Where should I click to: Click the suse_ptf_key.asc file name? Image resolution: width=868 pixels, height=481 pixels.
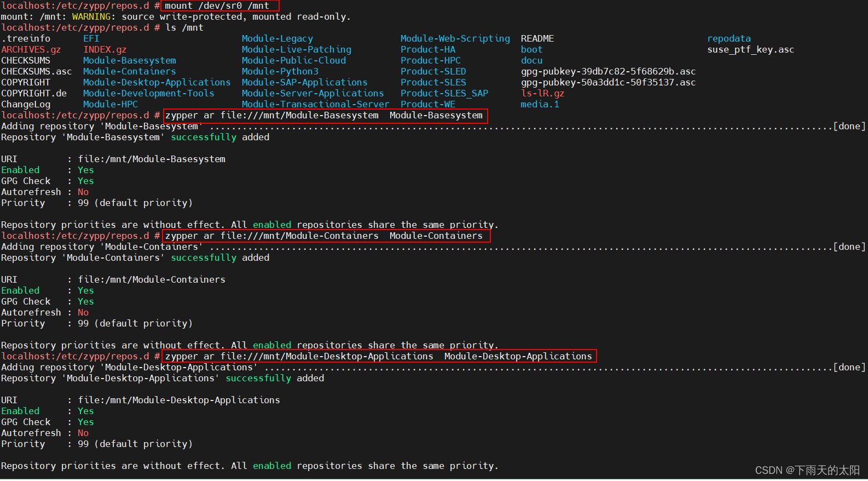coord(751,49)
